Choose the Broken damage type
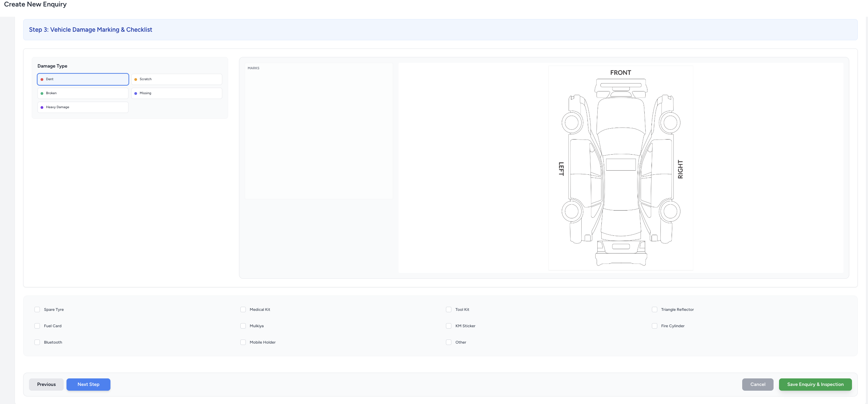Viewport: 868px width, 404px height. coord(83,93)
